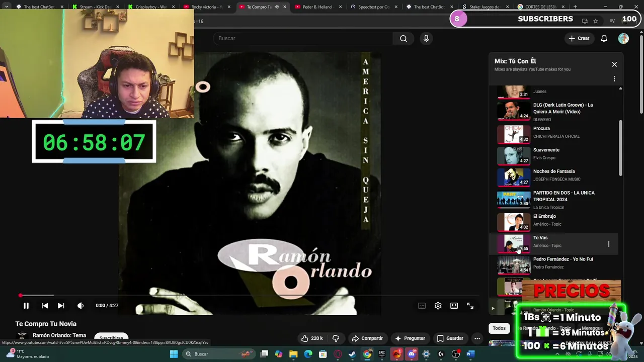Open options menu for Te Vas row
Image resolution: width=644 pixels, height=362 pixels.
click(608, 244)
